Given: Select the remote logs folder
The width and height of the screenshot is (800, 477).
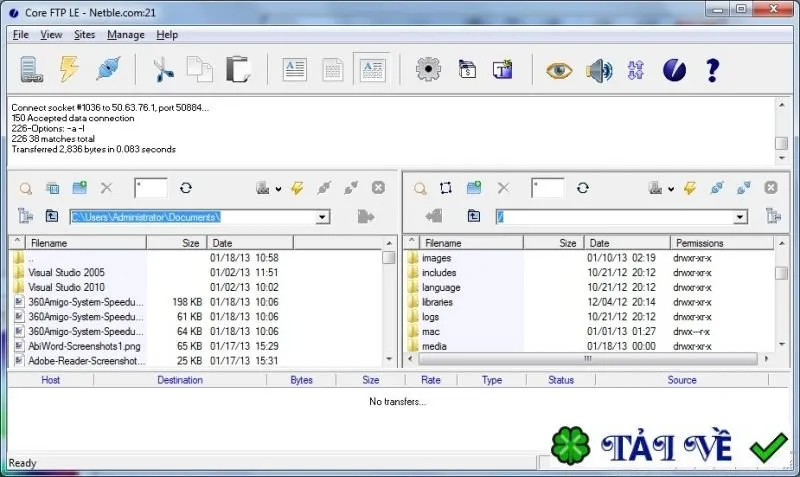Looking at the screenshot, I should [430, 317].
